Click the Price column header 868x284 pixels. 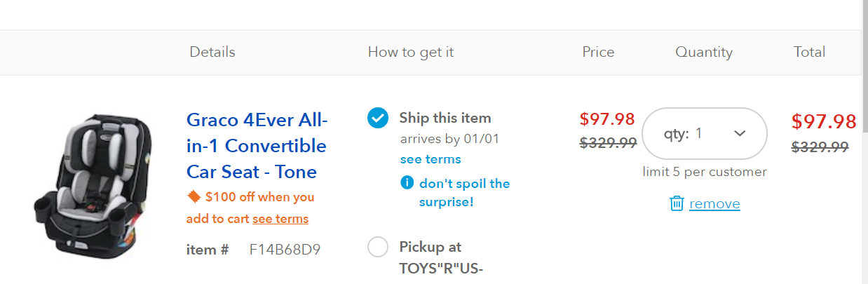(598, 52)
